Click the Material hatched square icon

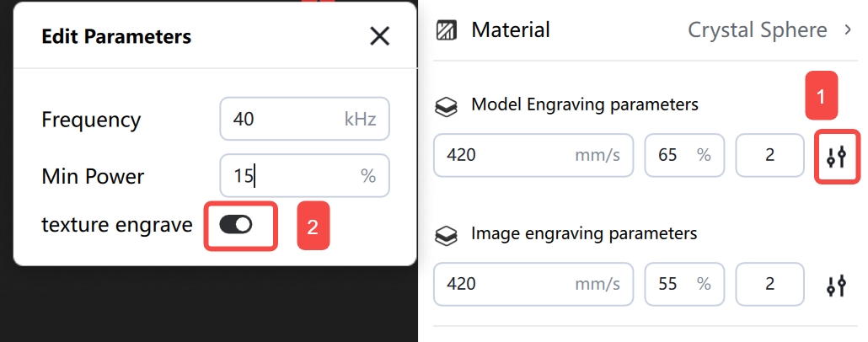(446, 30)
